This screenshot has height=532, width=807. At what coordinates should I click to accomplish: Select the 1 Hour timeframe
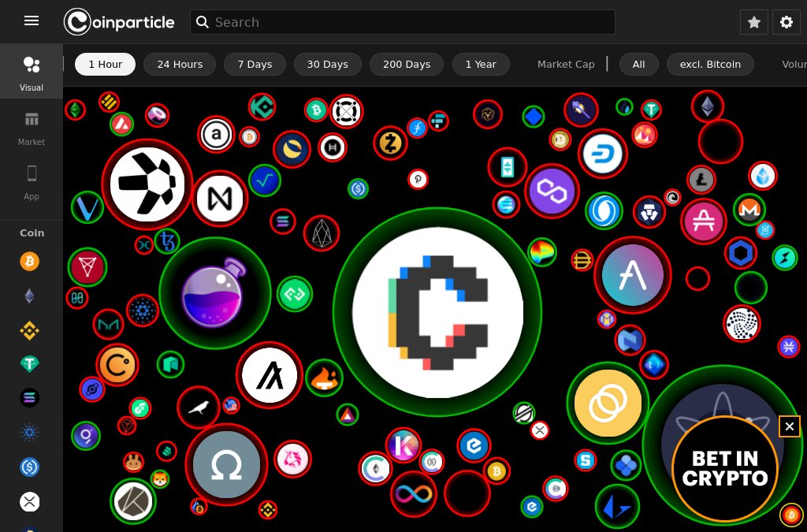pyautogui.click(x=105, y=65)
